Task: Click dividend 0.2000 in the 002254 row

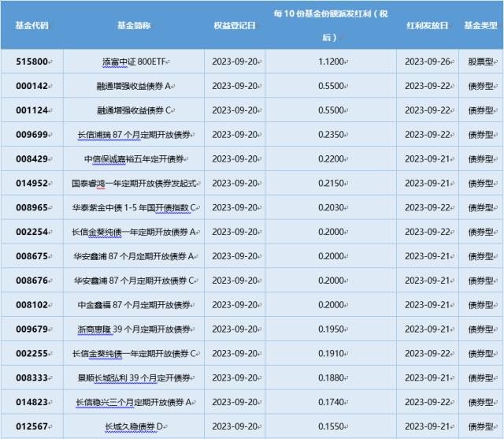Action: 331,232
